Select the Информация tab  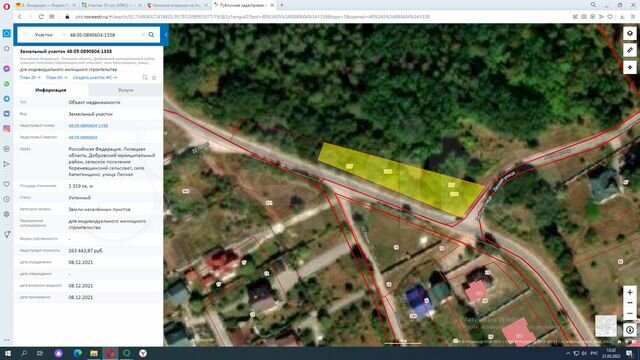click(x=51, y=90)
